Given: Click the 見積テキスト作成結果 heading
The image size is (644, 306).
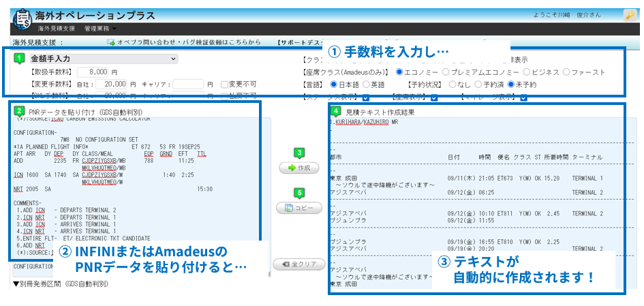Looking at the screenshot, I should [x=380, y=112].
